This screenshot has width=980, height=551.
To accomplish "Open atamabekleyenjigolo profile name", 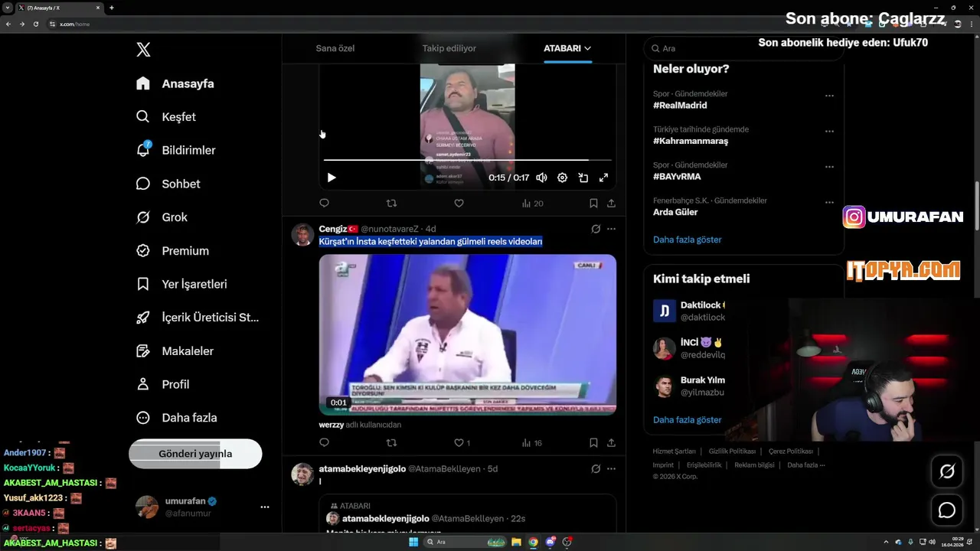I will click(x=362, y=468).
